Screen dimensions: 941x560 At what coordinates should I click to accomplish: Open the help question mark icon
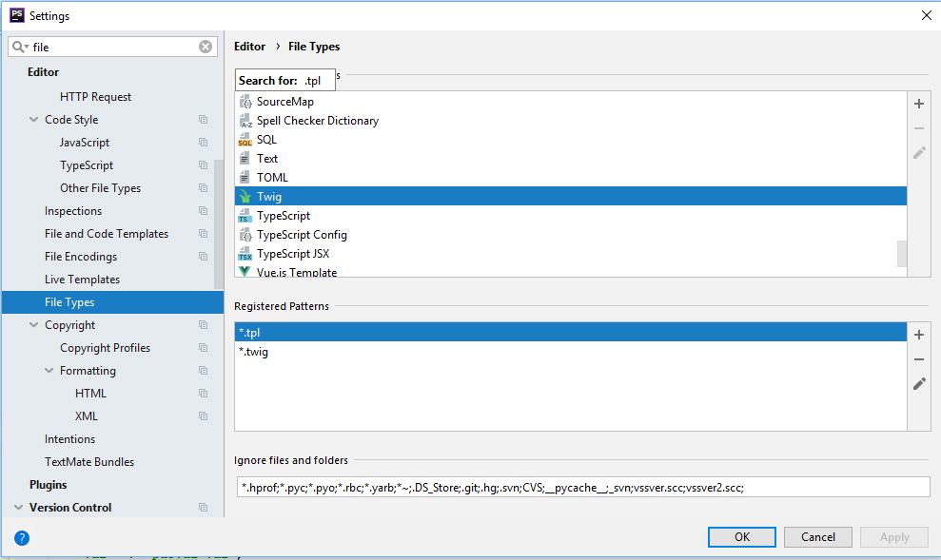pyautogui.click(x=22, y=537)
